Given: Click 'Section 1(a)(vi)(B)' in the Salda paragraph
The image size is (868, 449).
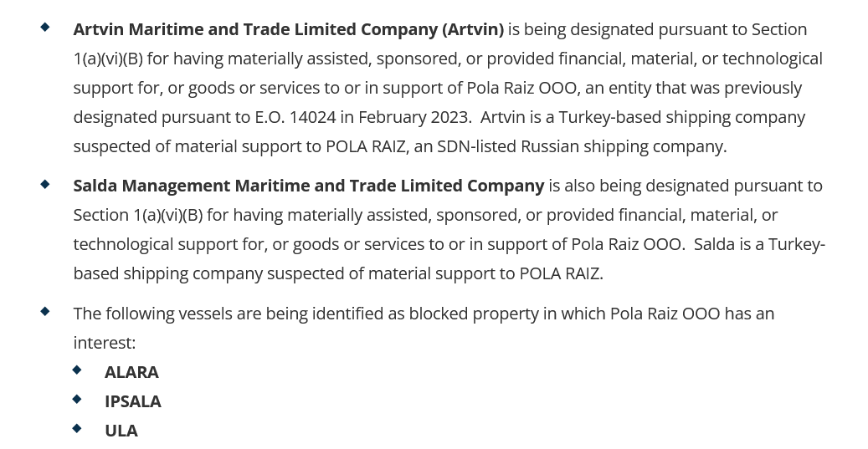Looking at the screenshot, I should point(138,215).
